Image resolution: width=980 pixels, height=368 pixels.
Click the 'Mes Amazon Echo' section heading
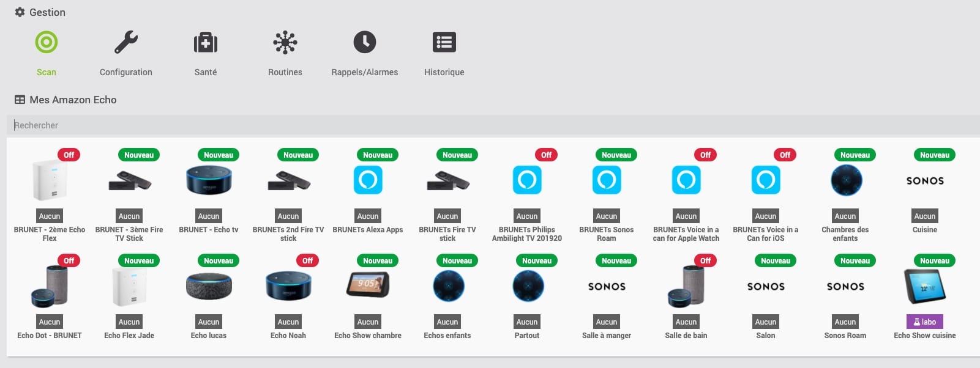pyautogui.click(x=73, y=100)
